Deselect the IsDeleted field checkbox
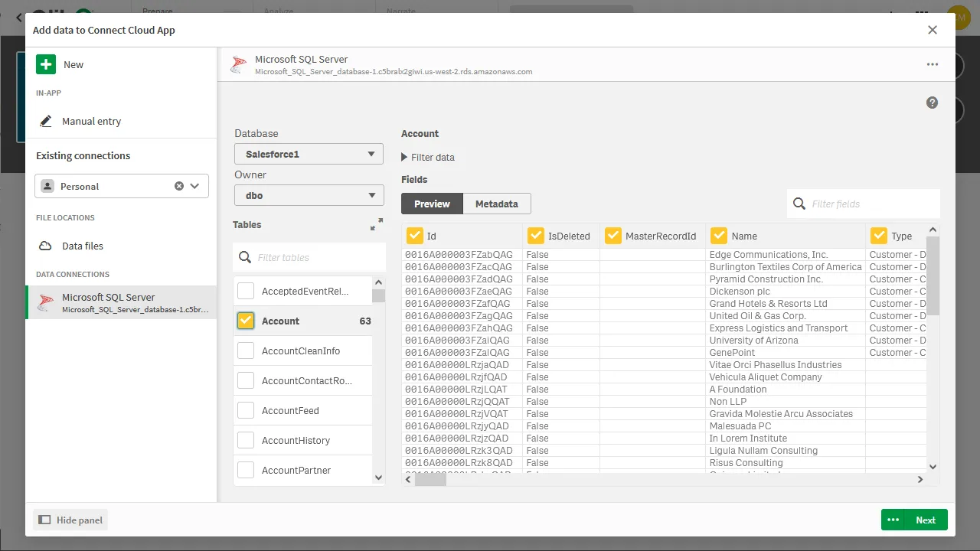 pos(536,236)
